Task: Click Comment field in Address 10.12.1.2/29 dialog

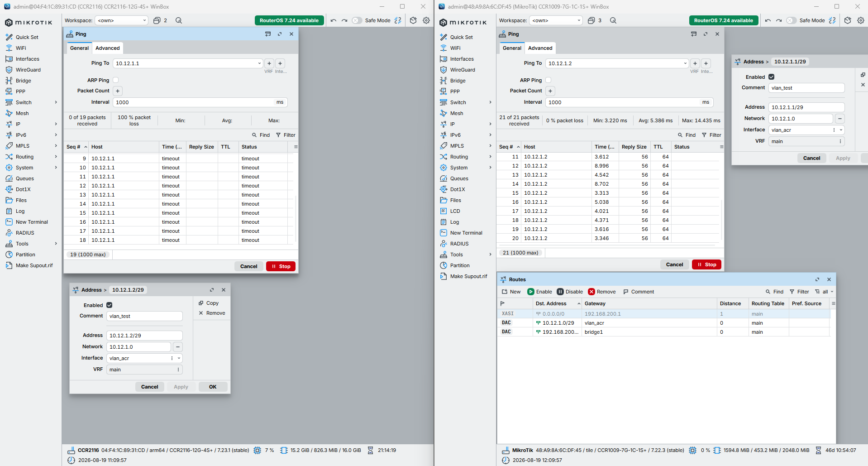Action: [144, 316]
